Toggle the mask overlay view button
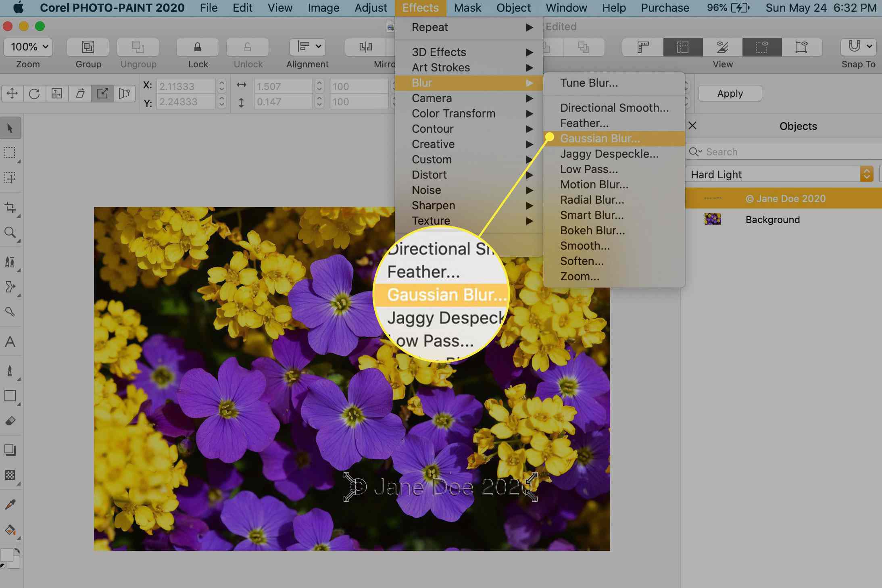The height and width of the screenshot is (588, 882). point(722,47)
